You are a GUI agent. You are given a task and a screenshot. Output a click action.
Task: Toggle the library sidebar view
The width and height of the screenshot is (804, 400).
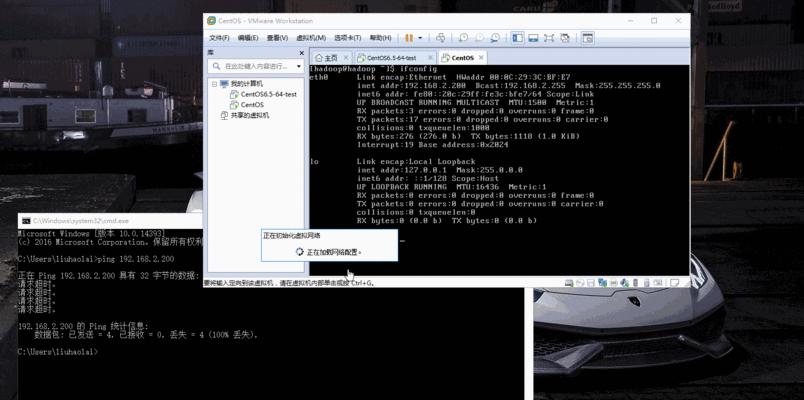(x=518, y=38)
